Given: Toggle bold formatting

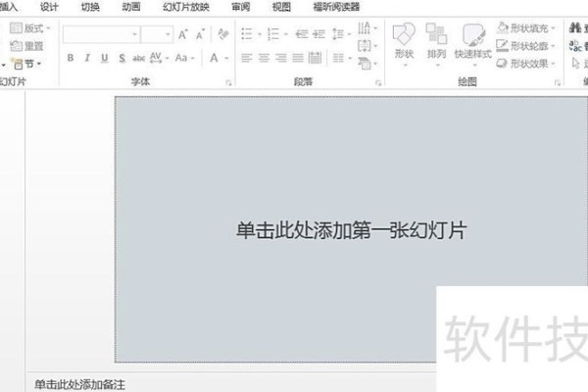Looking at the screenshot, I should click(71, 58).
